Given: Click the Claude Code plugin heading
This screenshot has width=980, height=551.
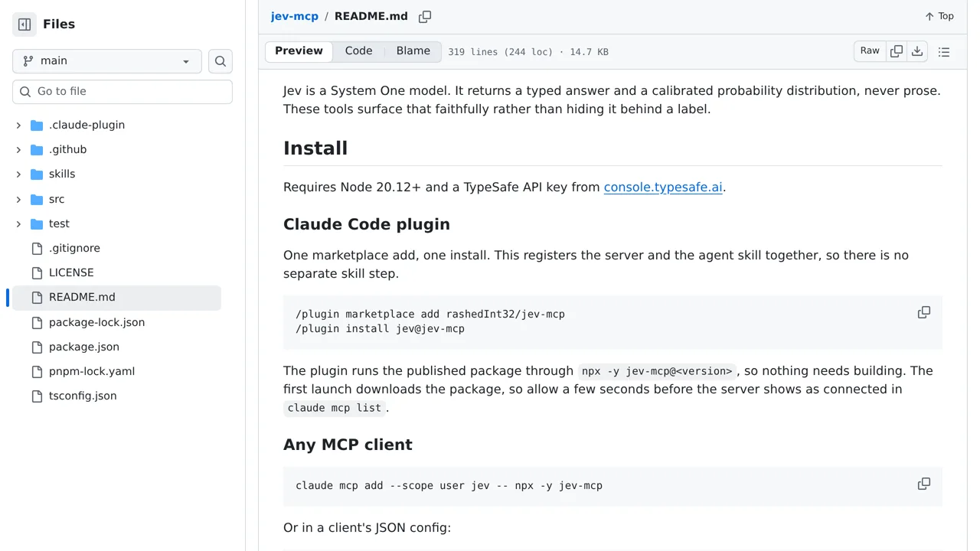Looking at the screenshot, I should (x=367, y=224).
